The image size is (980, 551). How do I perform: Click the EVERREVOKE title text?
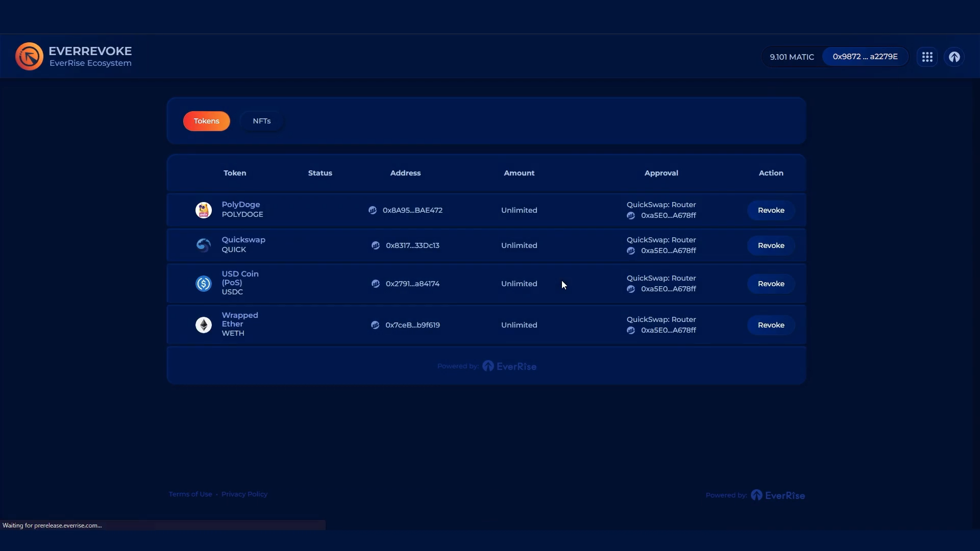click(90, 51)
